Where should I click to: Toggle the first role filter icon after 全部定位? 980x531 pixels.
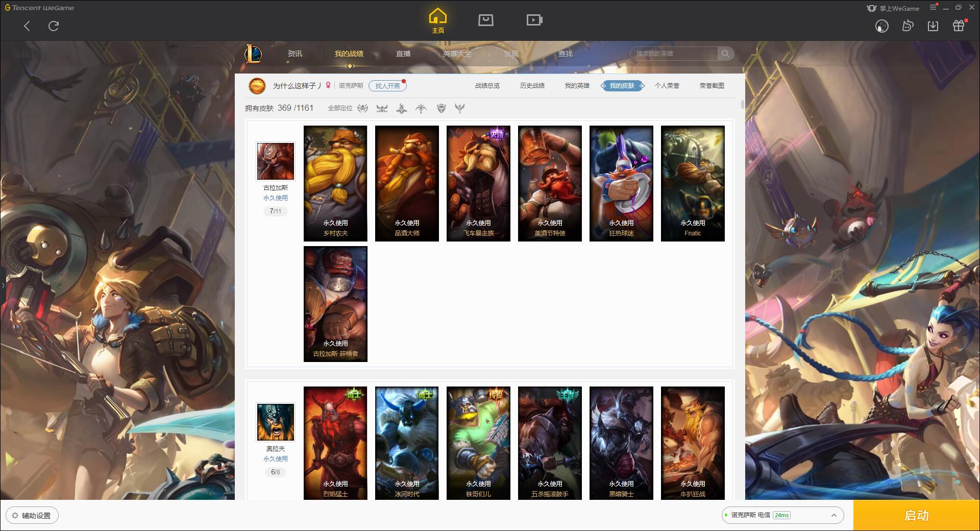pos(363,108)
